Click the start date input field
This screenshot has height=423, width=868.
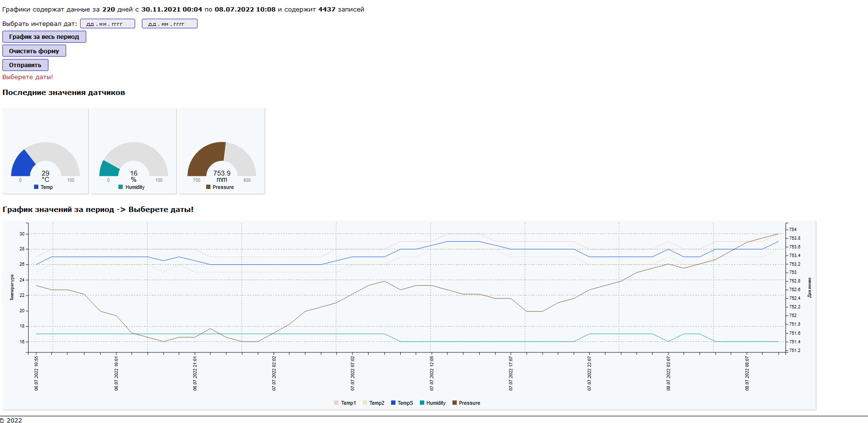point(107,23)
